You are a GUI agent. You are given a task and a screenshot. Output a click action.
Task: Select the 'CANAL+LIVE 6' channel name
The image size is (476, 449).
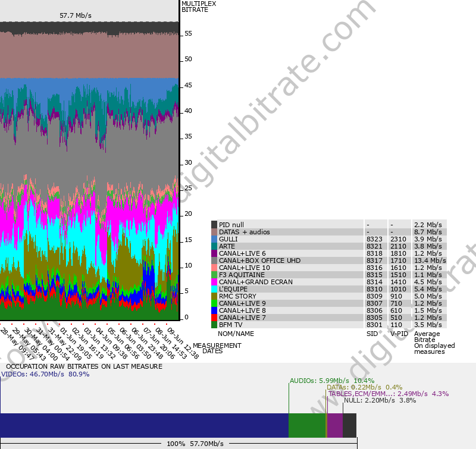pos(242,253)
